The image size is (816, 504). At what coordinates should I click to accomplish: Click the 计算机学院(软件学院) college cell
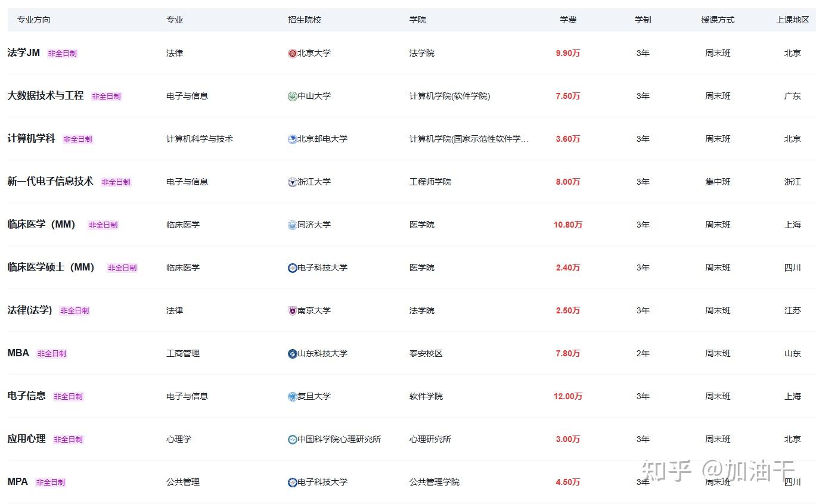point(450,96)
